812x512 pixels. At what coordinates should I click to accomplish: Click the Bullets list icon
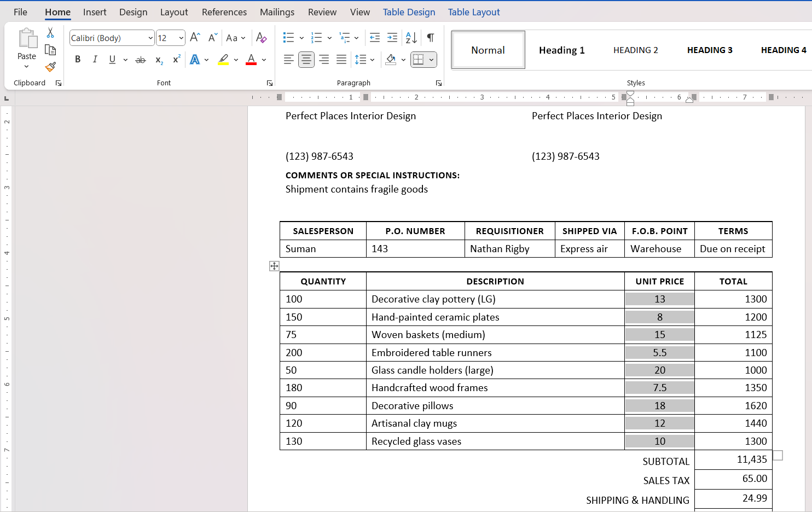point(289,38)
